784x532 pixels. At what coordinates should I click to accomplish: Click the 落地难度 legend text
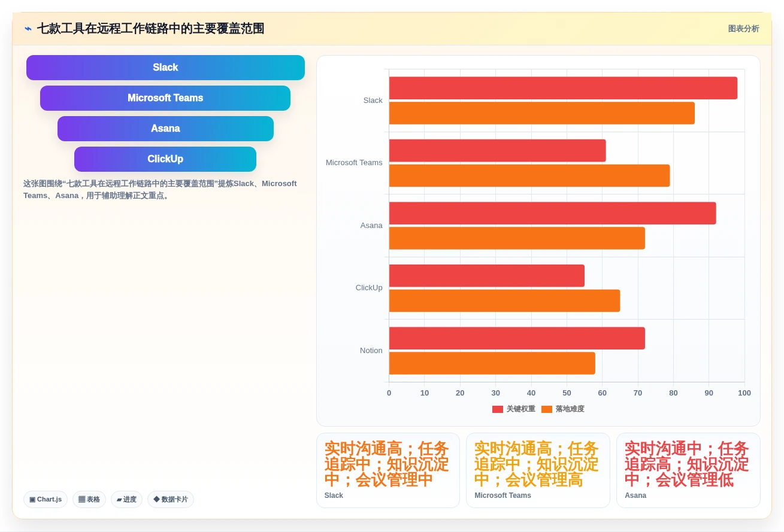coord(570,409)
